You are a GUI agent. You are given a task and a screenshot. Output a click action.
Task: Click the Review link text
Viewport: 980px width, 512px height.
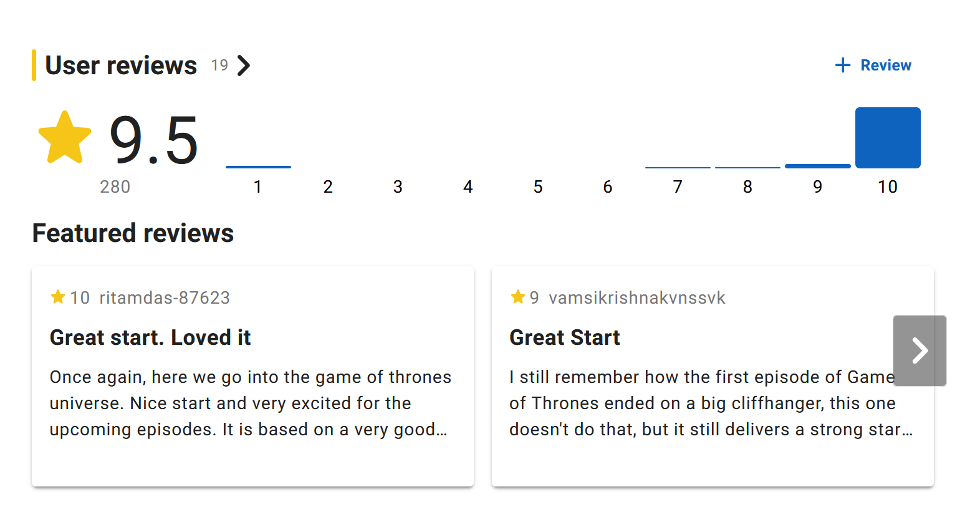(885, 65)
